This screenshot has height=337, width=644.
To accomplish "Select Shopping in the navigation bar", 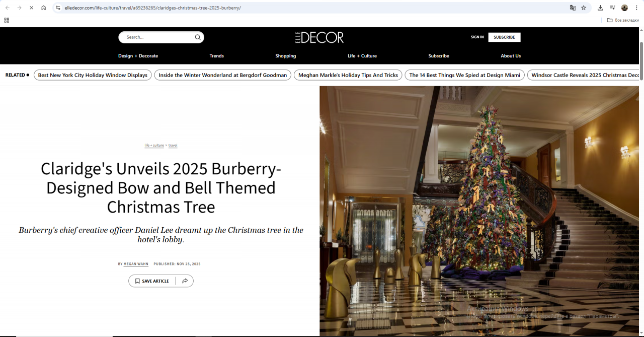I will (285, 56).
